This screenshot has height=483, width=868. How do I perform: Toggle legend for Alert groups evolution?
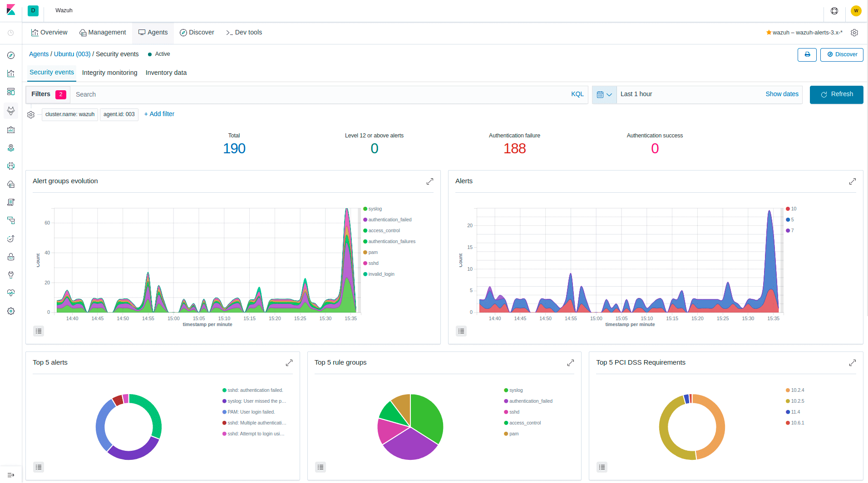39,331
